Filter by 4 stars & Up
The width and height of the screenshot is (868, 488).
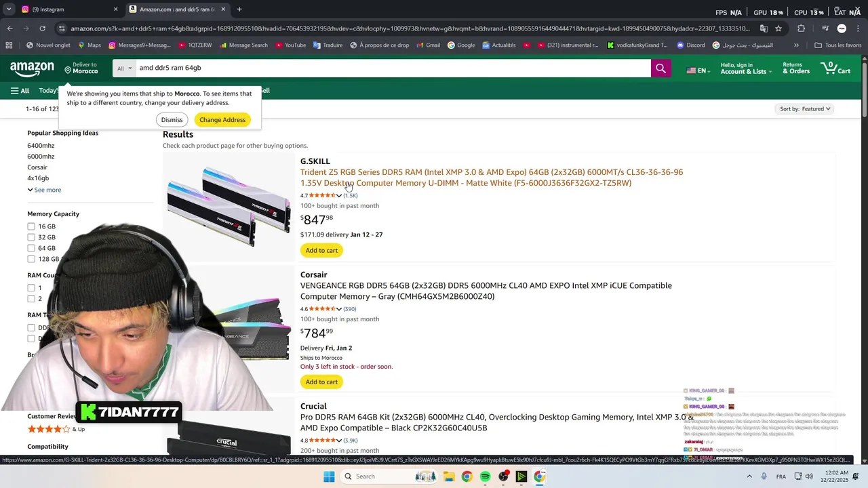56,429
